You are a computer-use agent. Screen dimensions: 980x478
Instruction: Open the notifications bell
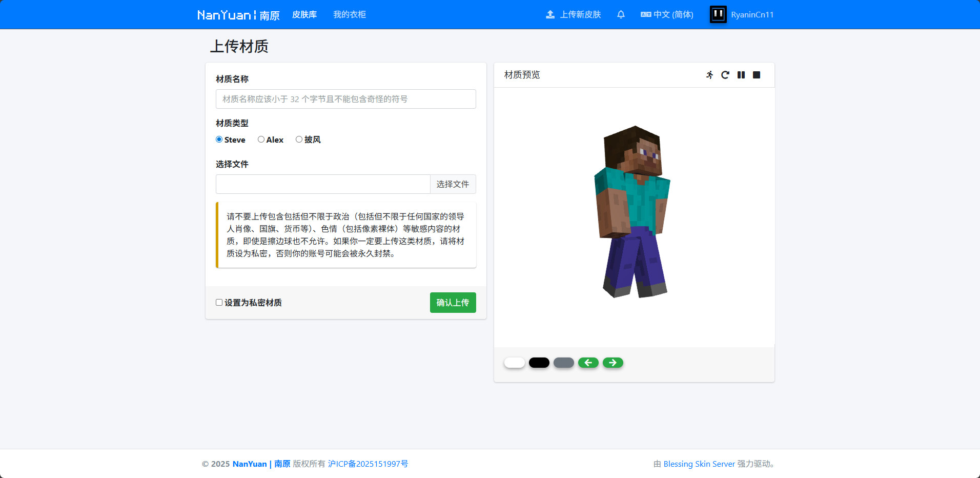(x=621, y=14)
